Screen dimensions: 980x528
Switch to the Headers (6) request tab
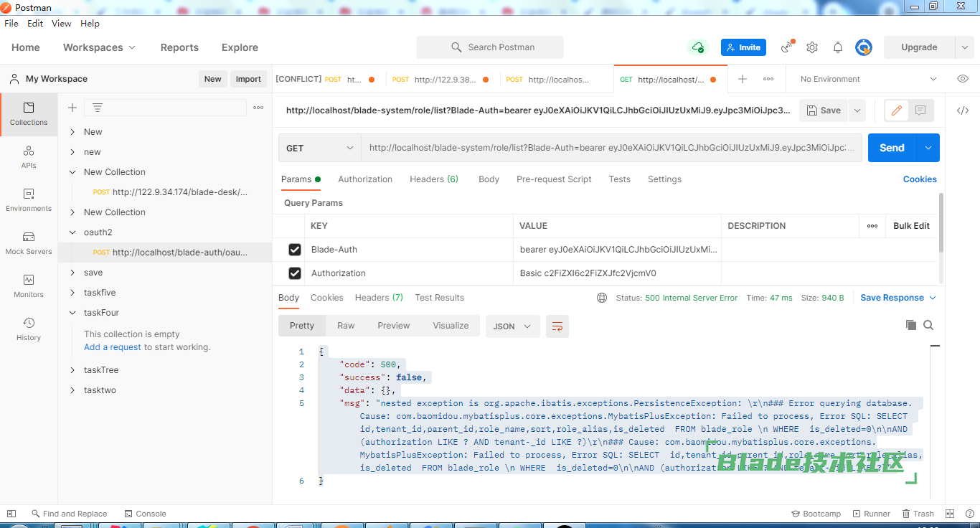click(x=434, y=179)
